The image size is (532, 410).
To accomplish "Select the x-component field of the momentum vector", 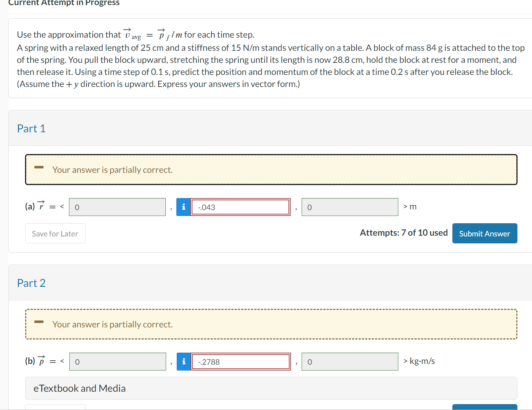I will [x=118, y=361].
